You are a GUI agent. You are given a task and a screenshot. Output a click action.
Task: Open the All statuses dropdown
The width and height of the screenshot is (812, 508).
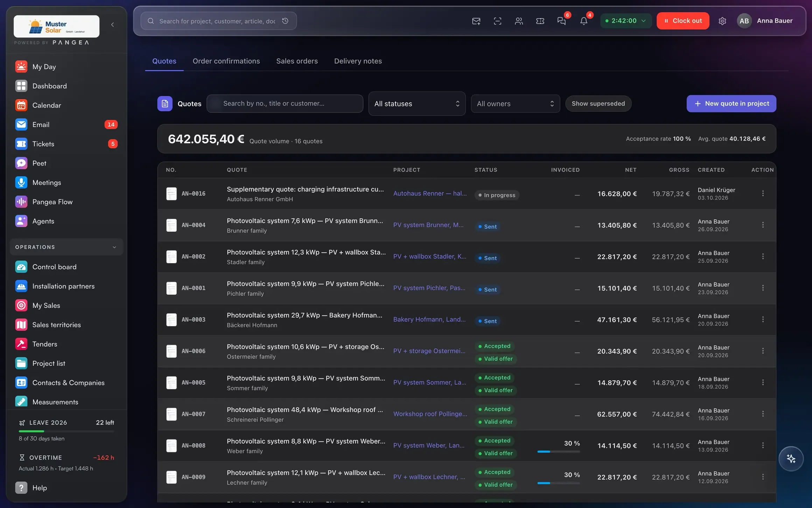417,104
